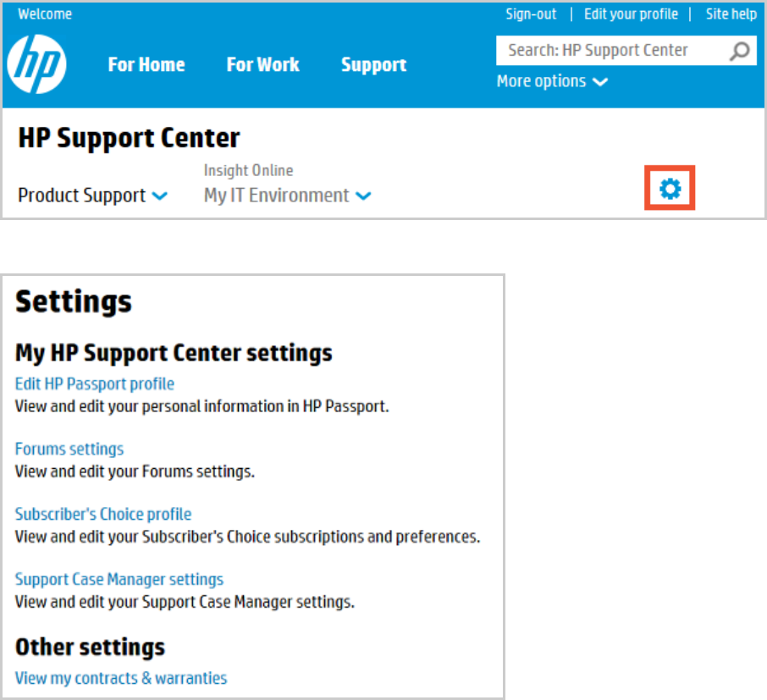Open the settings gear icon

[670, 189]
